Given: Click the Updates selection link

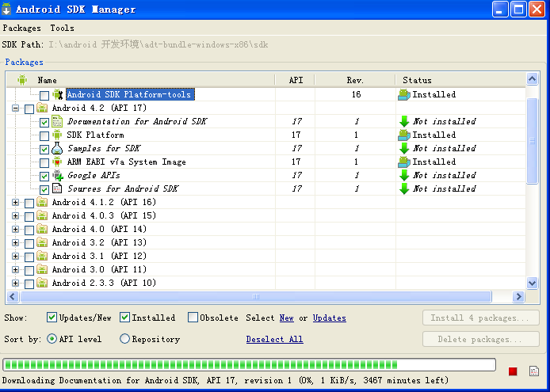Looking at the screenshot, I should pos(330,318).
